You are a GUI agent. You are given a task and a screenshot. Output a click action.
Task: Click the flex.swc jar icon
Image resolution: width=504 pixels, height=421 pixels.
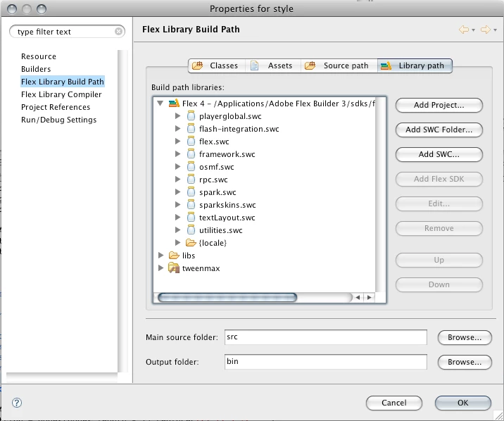pos(191,142)
